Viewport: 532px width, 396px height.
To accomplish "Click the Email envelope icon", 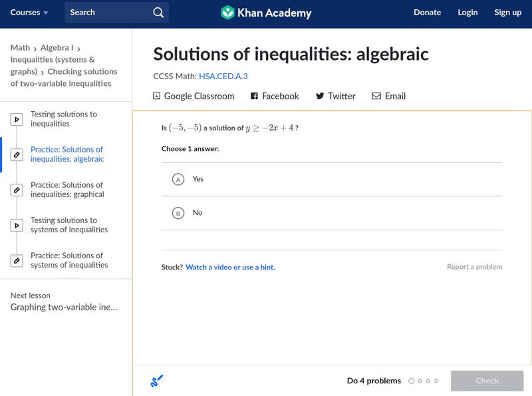I will click(x=376, y=96).
